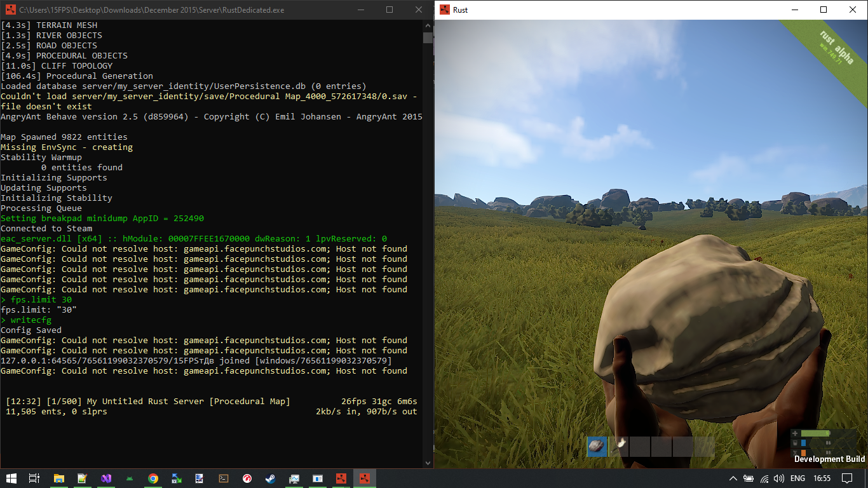The width and height of the screenshot is (868, 488).
Task: Click the ENG language indicator
Action: click(x=797, y=478)
